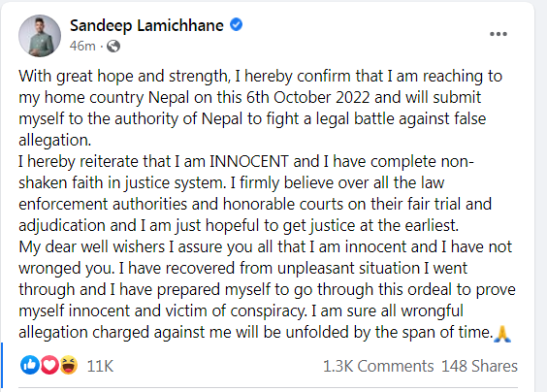Click the '6th October 2022' date text

tap(307, 98)
